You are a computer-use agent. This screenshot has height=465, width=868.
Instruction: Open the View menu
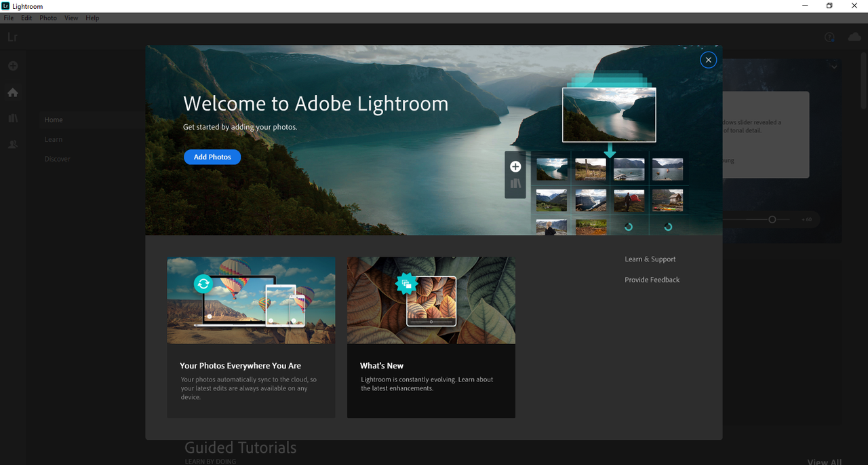tap(71, 18)
